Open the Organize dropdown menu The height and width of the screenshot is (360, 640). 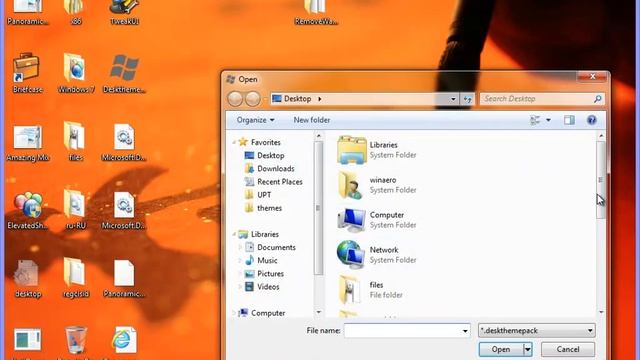tap(256, 120)
